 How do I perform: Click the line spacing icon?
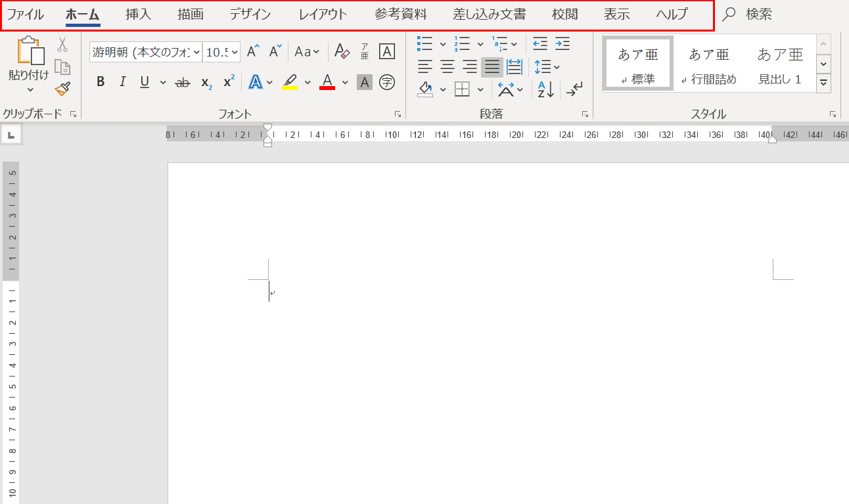[x=542, y=66]
